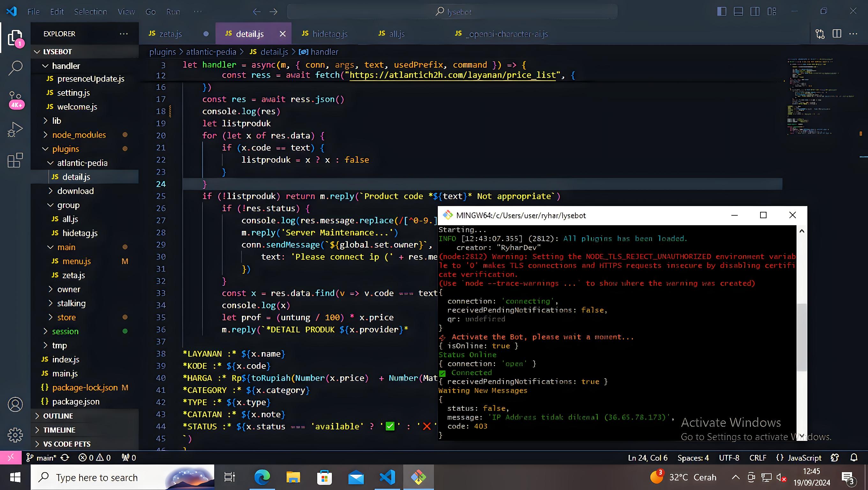This screenshot has width=868, height=490.
Task: Open menu.js in the explorer
Action: click(77, 261)
